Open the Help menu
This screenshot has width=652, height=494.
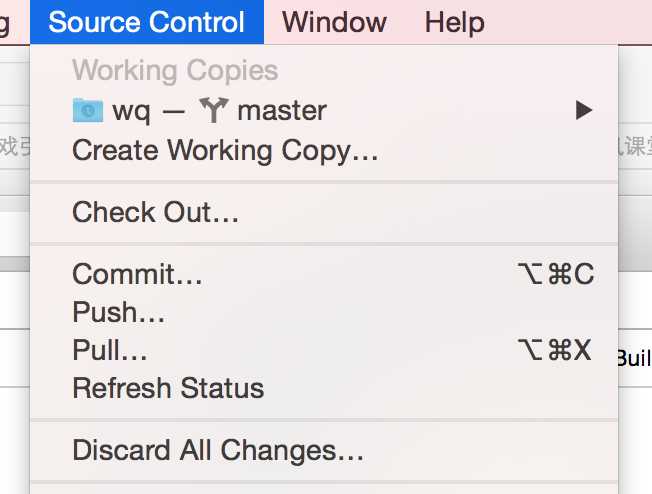click(x=454, y=22)
